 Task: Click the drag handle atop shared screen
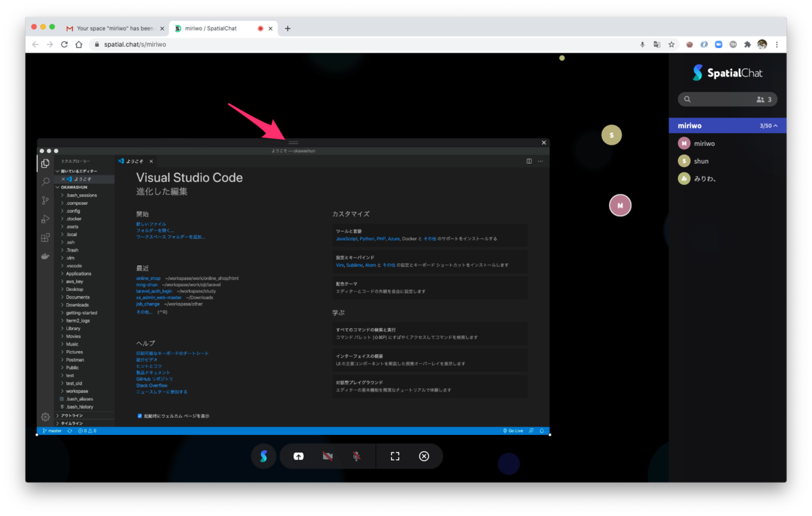[x=293, y=143]
